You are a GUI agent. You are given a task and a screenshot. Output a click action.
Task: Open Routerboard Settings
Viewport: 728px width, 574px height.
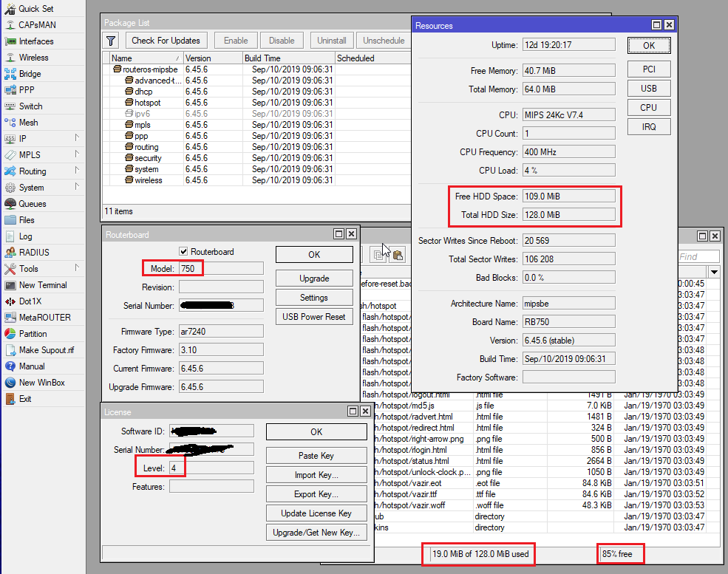click(314, 298)
